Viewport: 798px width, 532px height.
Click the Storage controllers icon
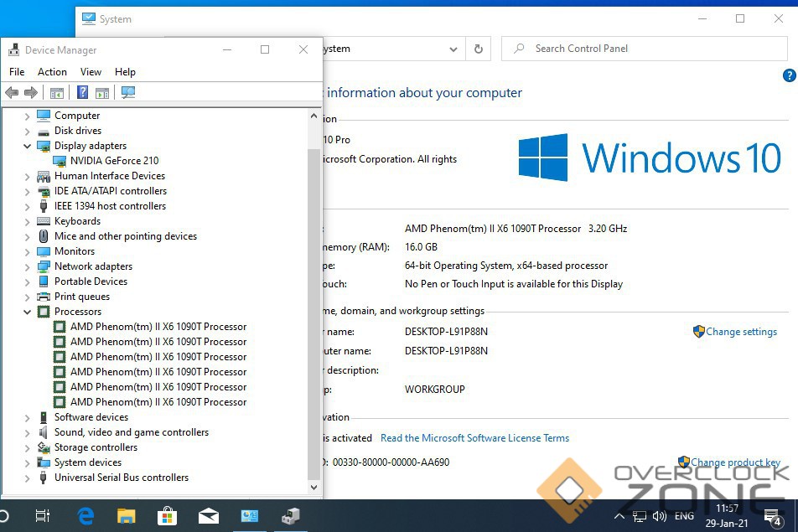click(x=44, y=447)
